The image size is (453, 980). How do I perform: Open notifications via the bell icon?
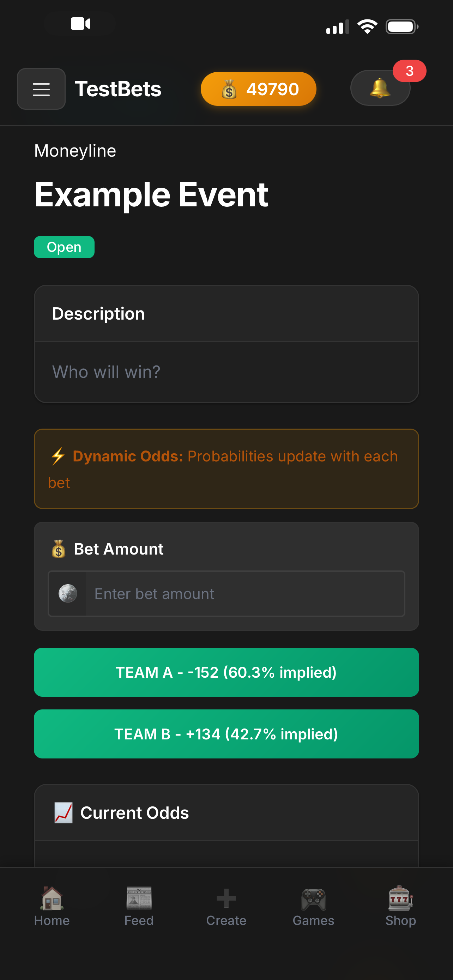(x=380, y=88)
